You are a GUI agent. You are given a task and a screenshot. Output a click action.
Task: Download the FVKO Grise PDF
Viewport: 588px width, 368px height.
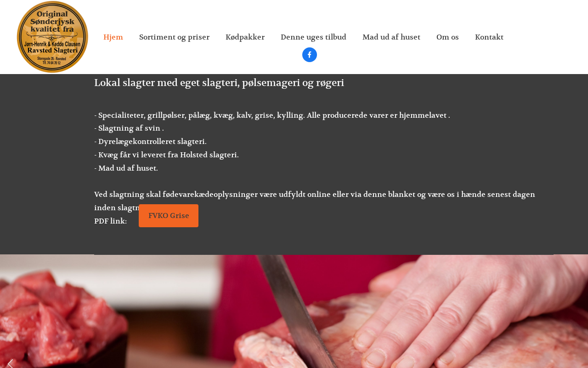click(169, 216)
